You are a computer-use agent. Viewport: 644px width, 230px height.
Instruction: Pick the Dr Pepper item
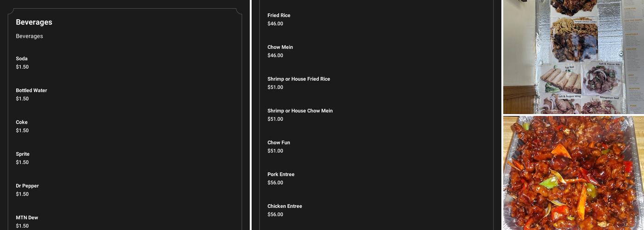tap(27, 186)
